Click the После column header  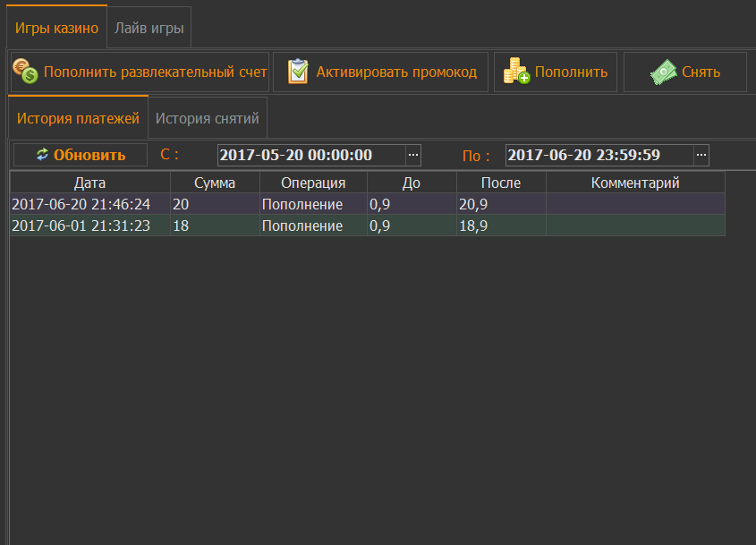tap(501, 183)
